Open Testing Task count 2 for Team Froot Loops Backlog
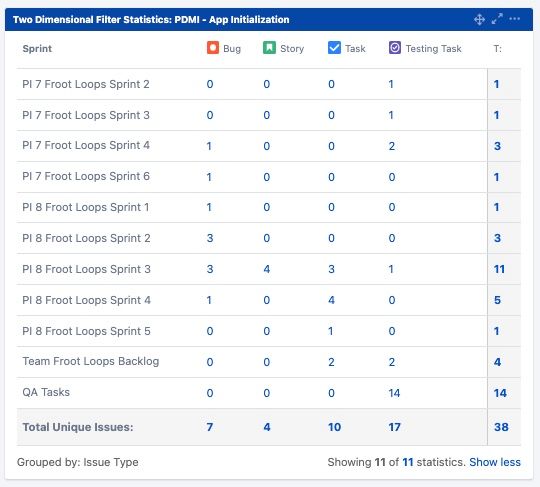Image resolution: width=540 pixels, height=487 pixels. coord(392,362)
